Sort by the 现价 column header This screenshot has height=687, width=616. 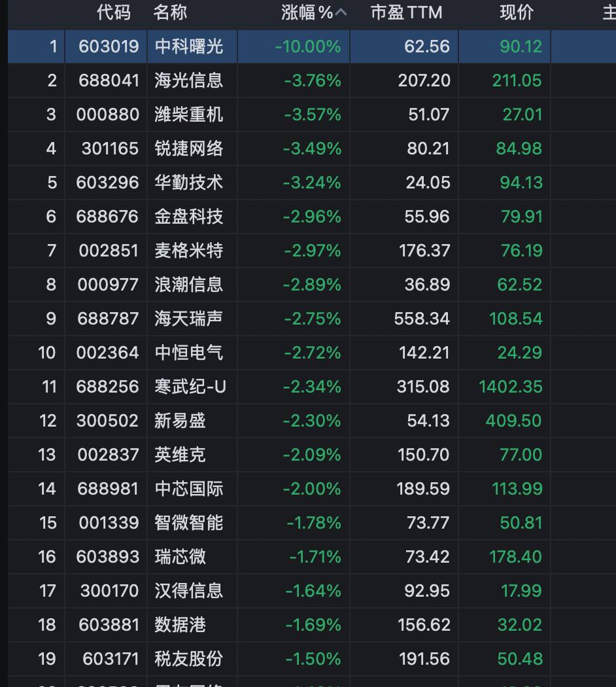pyautogui.click(x=517, y=12)
